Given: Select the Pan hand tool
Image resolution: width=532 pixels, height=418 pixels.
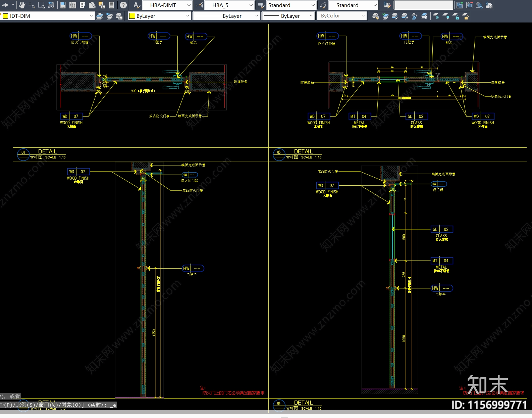Looking at the screenshot, I should pos(22,5).
